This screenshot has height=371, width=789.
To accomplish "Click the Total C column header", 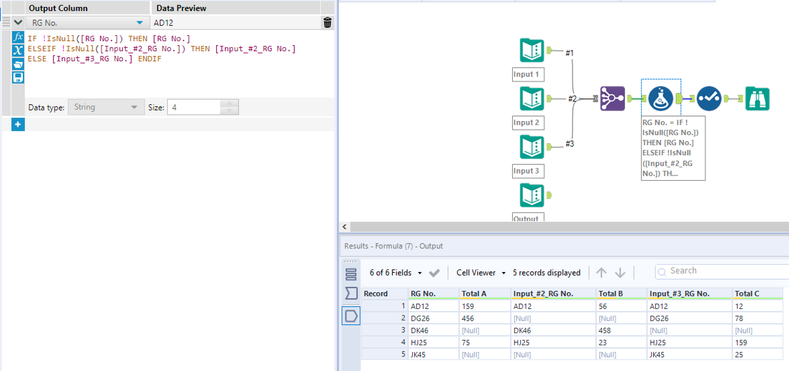I will tap(757, 293).
